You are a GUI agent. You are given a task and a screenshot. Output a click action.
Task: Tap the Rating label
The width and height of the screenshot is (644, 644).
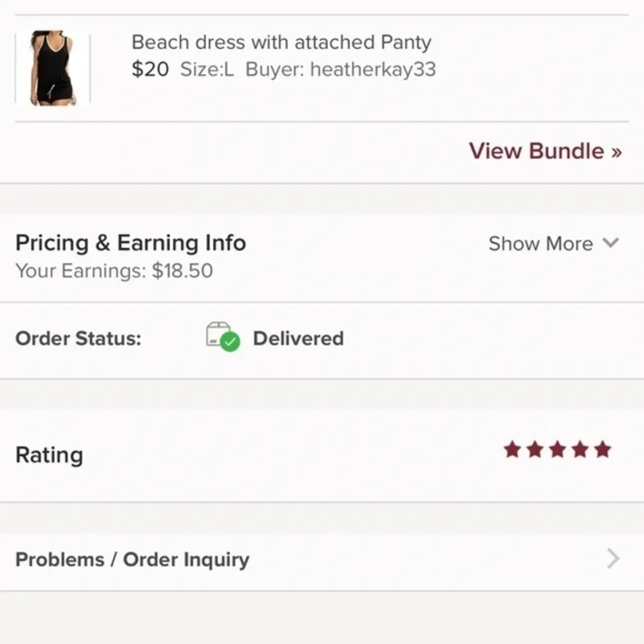coord(50,455)
